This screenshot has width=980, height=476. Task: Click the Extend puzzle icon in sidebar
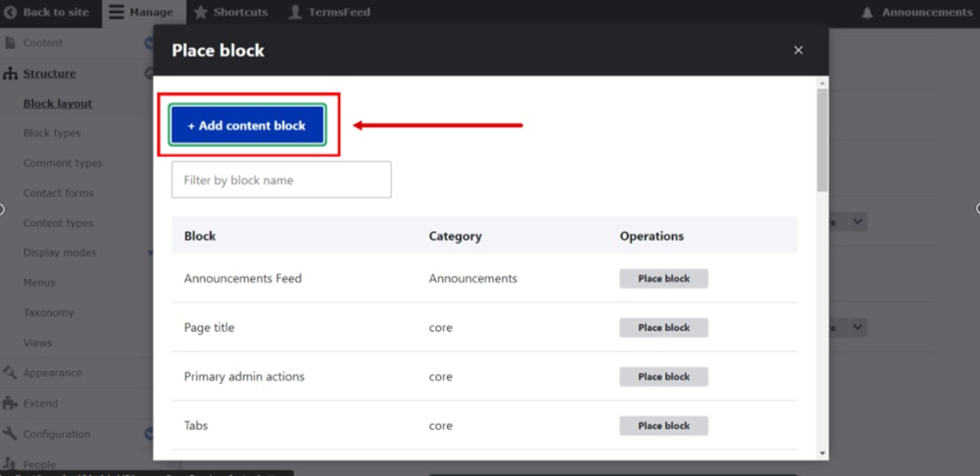(10, 404)
